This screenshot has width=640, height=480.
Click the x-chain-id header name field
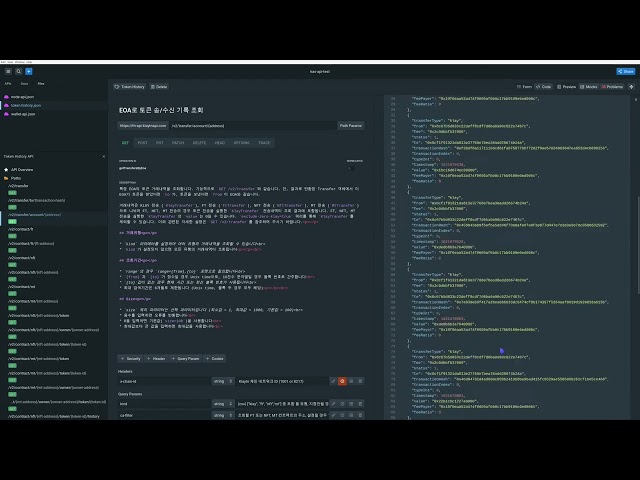pyautogui.click(x=164, y=381)
